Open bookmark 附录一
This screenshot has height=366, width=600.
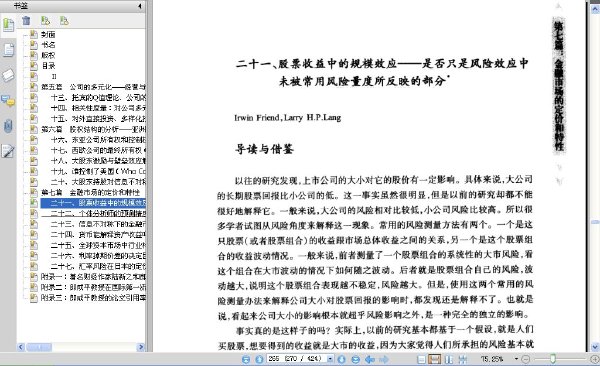point(93,276)
